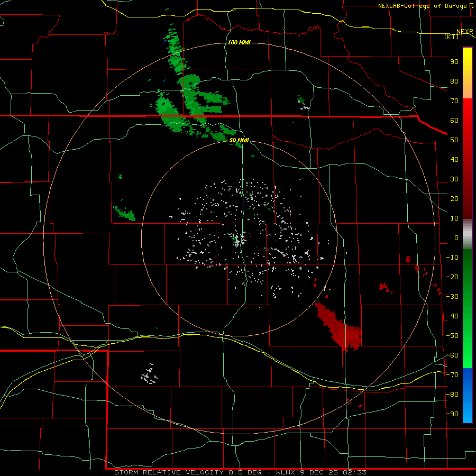Click the "50 NMI" range ring label
Screen dimensions: 476x476
pyautogui.click(x=239, y=140)
